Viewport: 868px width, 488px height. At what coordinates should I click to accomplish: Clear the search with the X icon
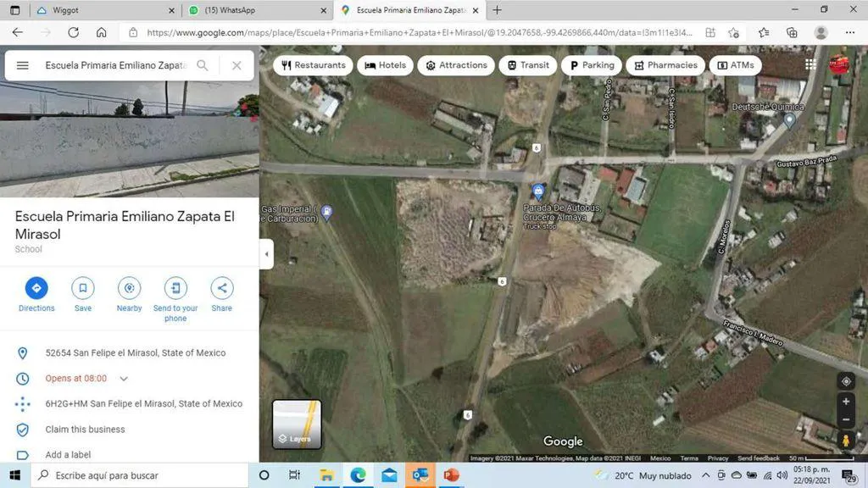[x=236, y=65]
